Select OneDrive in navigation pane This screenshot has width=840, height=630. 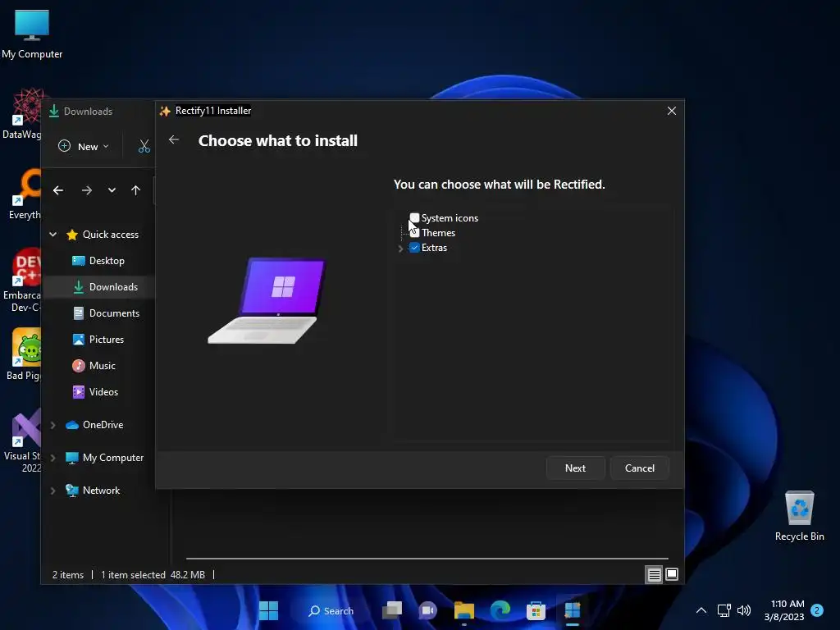(103, 425)
